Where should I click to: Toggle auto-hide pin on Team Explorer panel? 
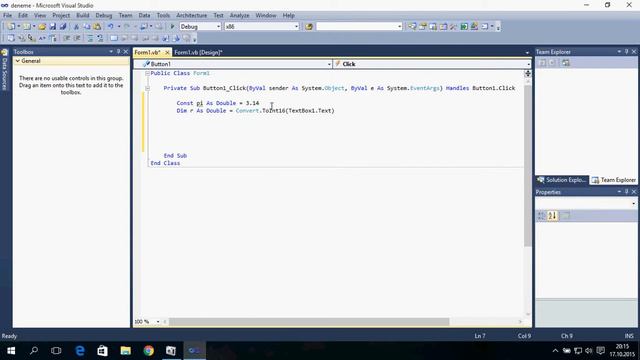click(x=627, y=52)
